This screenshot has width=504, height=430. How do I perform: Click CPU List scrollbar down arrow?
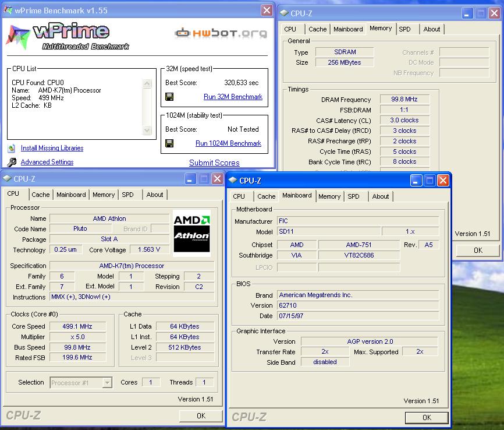point(147,130)
